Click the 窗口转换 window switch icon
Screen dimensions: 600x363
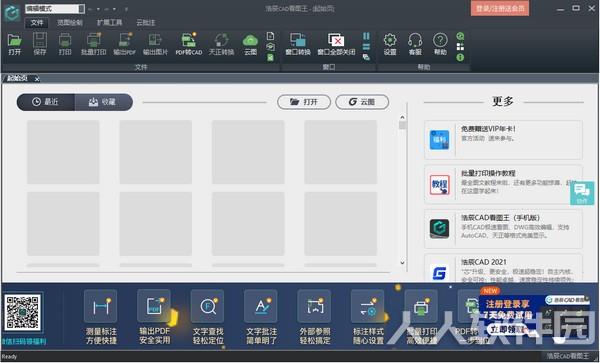[298, 44]
